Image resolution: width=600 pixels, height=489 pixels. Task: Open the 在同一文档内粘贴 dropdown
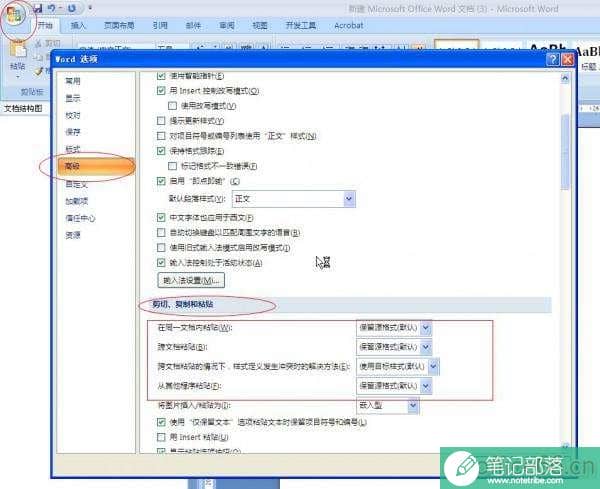[x=394, y=328]
